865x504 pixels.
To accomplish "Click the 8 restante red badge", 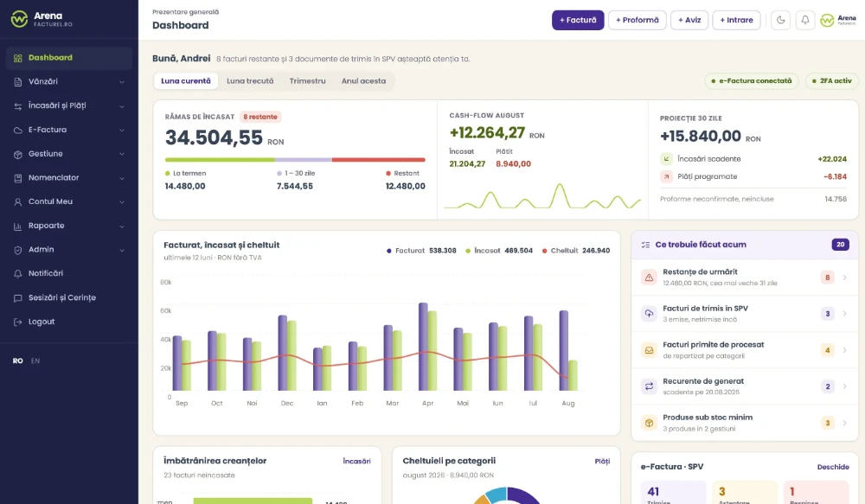I will (260, 117).
